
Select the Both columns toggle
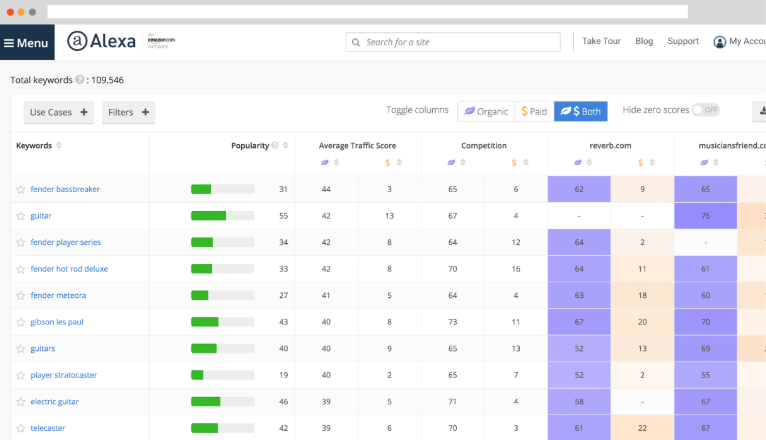(580, 111)
